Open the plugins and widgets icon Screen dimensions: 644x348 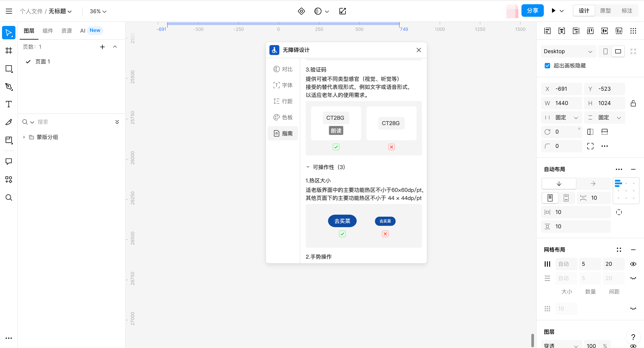click(x=8, y=180)
